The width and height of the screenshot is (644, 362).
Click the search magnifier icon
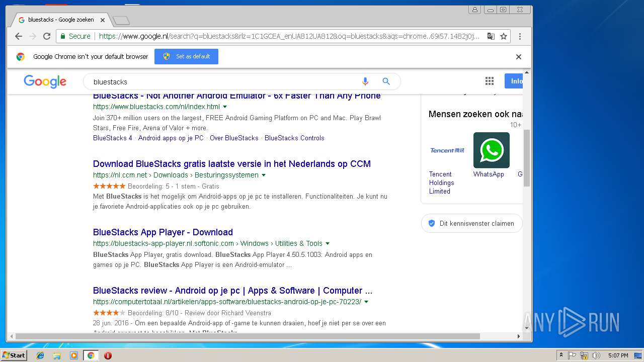(386, 81)
